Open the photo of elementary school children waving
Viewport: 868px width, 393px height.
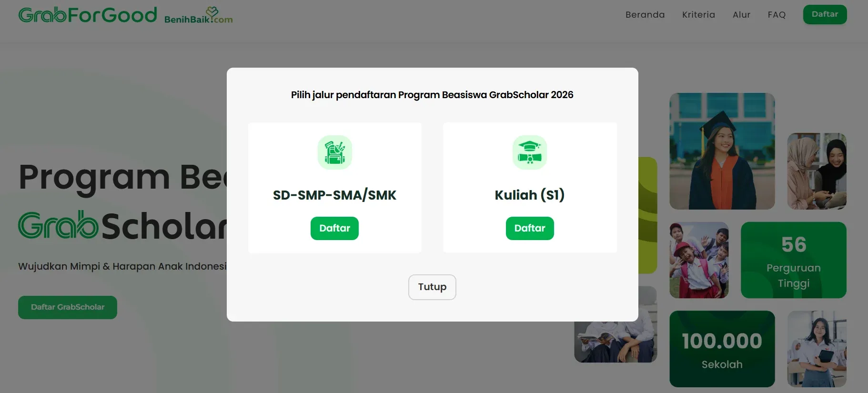[x=699, y=260]
